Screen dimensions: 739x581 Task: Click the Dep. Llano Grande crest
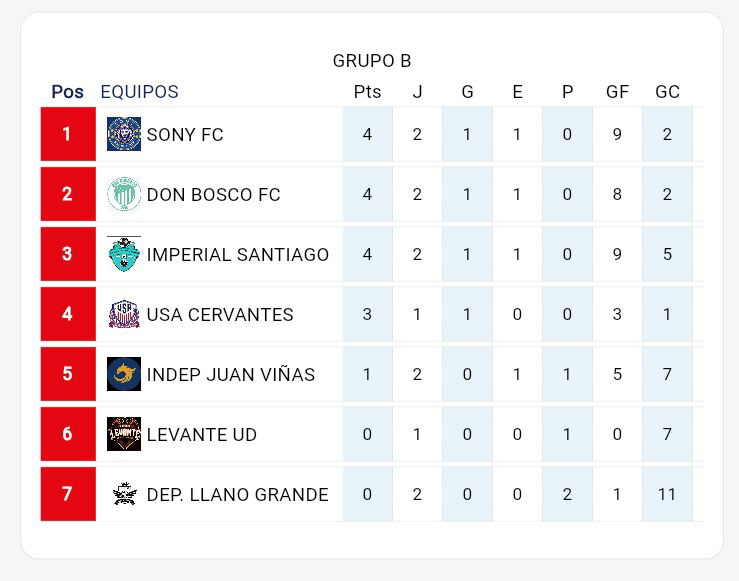click(124, 494)
